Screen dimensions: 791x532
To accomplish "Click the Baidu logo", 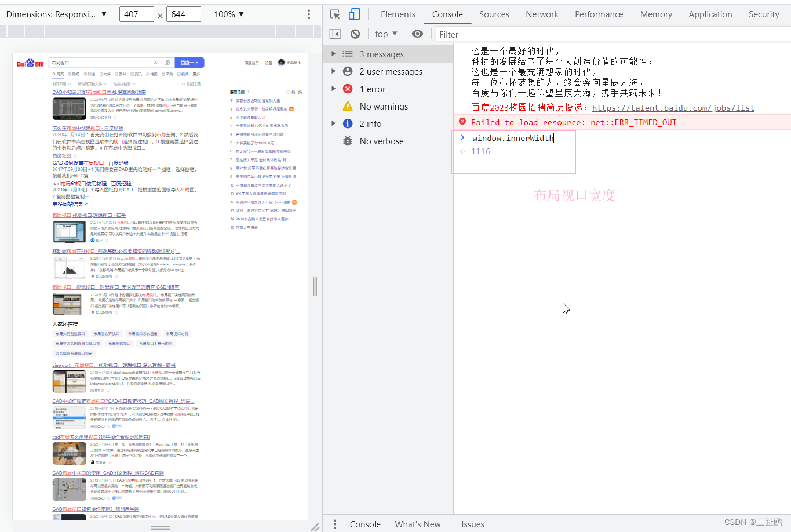I will click(30, 63).
